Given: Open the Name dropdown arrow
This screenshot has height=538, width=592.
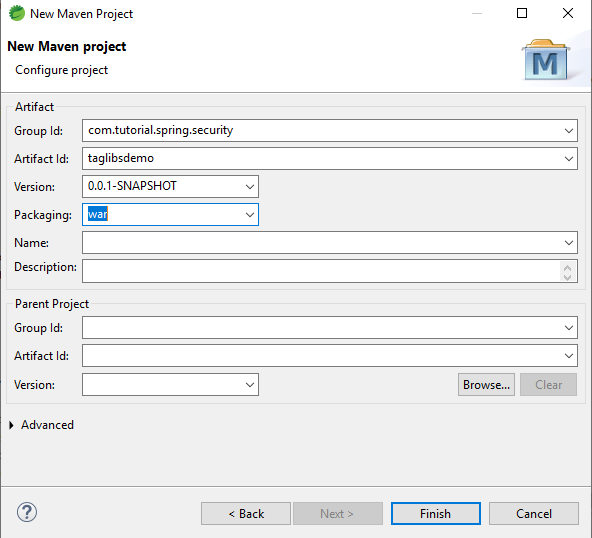Looking at the screenshot, I should pyautogui.click(x=569, y=243).
